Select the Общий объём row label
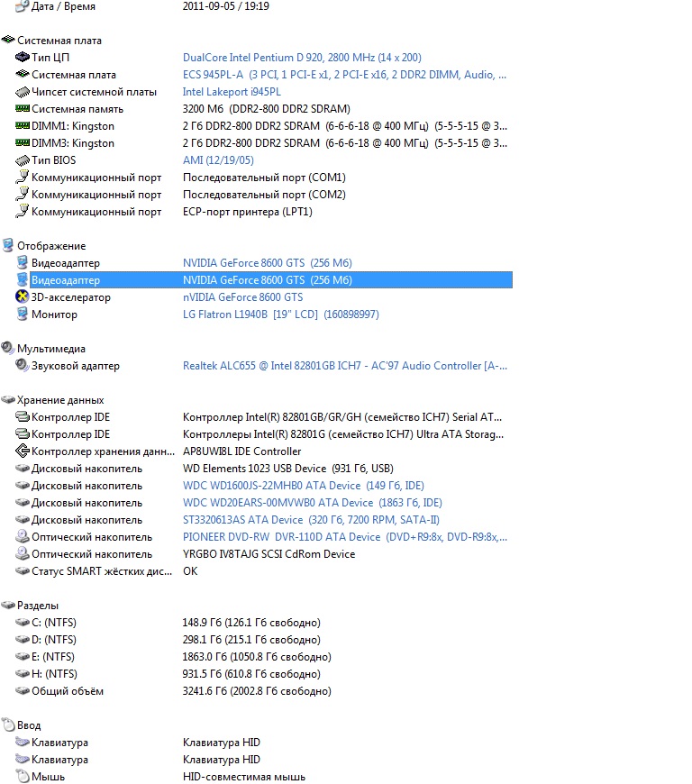The width and height of the screenshot is (692, 784). (x=67, y=691)
